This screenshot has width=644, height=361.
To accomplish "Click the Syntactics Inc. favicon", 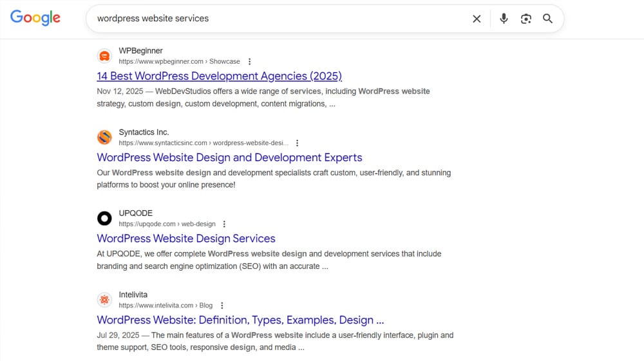I will pos(104,137).
